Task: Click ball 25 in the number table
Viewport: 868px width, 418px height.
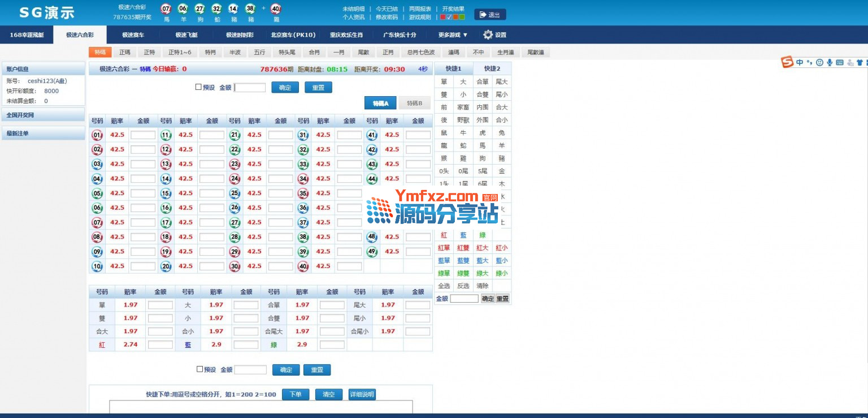Action: 235,193
